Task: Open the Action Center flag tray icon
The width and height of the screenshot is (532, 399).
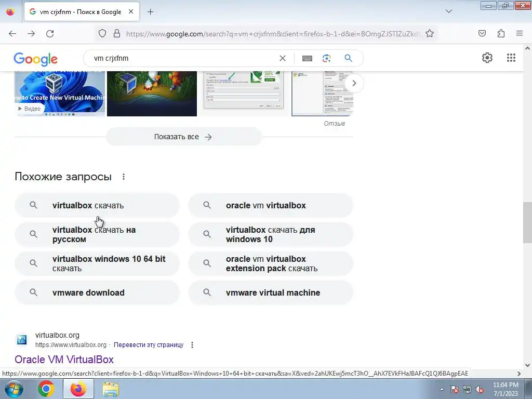Action: point(454,389)
